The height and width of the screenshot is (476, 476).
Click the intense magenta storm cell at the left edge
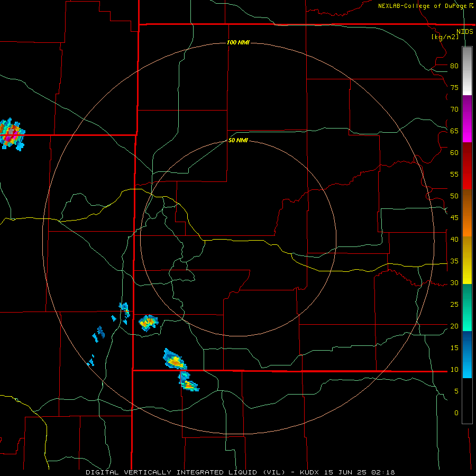pos(12,134)
